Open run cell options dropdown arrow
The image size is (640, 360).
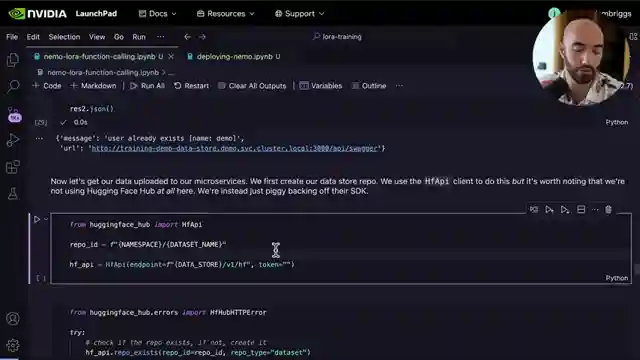point(46,219)
